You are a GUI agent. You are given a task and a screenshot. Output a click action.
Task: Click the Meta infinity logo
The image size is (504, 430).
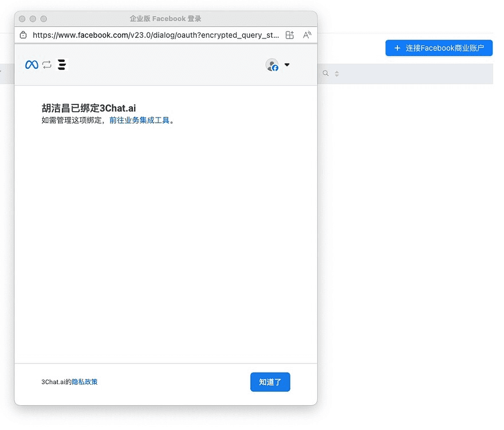click(x=31, y=65)
